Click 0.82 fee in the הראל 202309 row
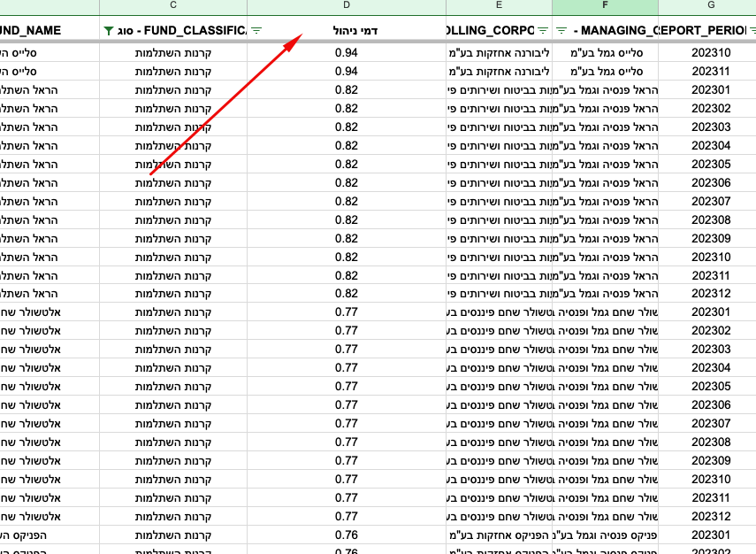 (347, 238)
